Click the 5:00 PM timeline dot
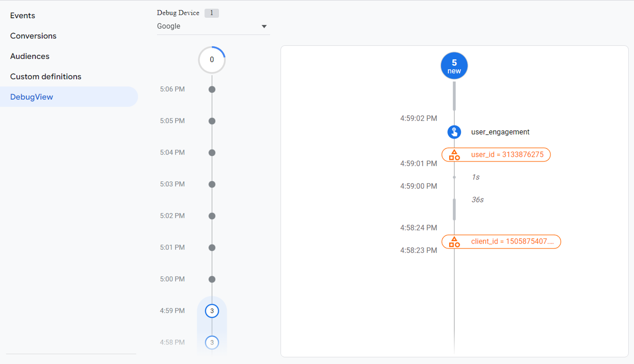The height and width of the screenshot is (364, 634). point(212,279)
